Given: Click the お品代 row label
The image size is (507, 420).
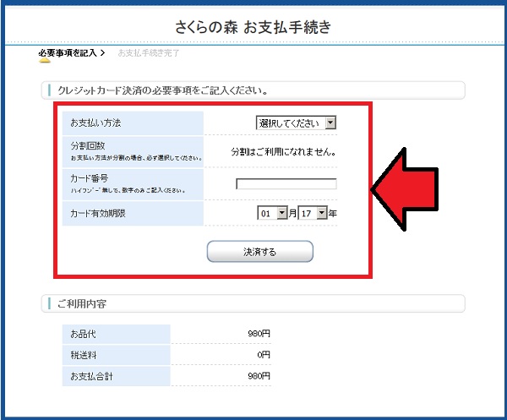Looking at the screenshot, I should click(84, 334).
